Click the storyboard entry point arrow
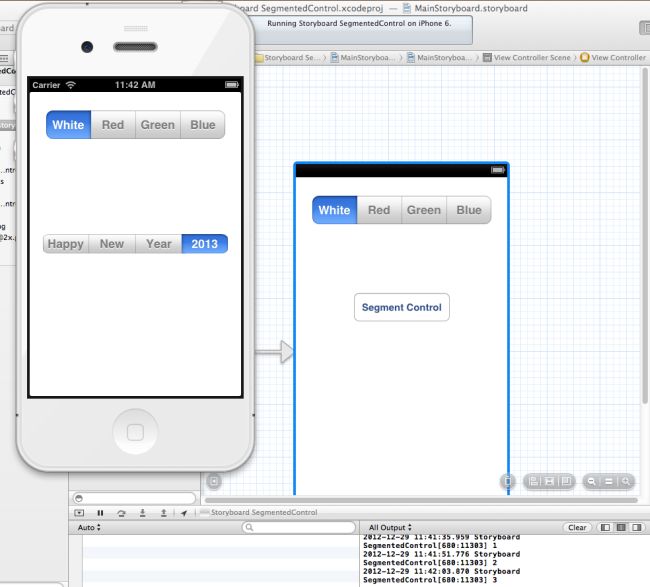This screenshot has width=650, height=587. tap(274, 352)
